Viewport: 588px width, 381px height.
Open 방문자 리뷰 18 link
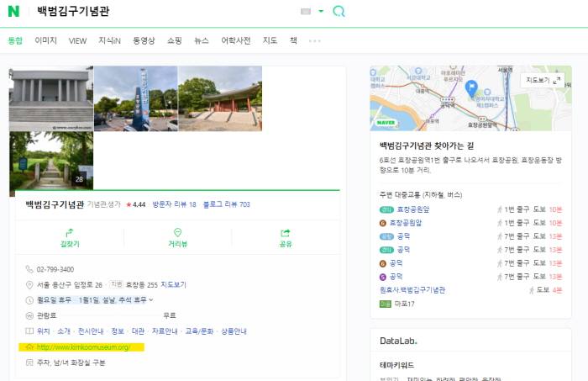[174, 204]
